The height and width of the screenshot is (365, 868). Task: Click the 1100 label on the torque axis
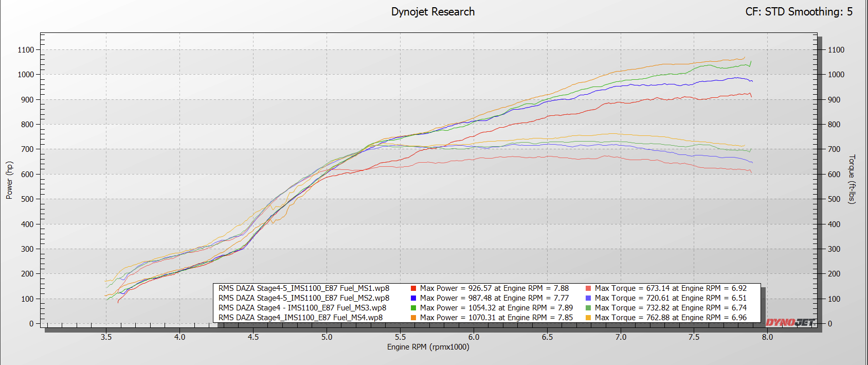click(x=836, y=50)
